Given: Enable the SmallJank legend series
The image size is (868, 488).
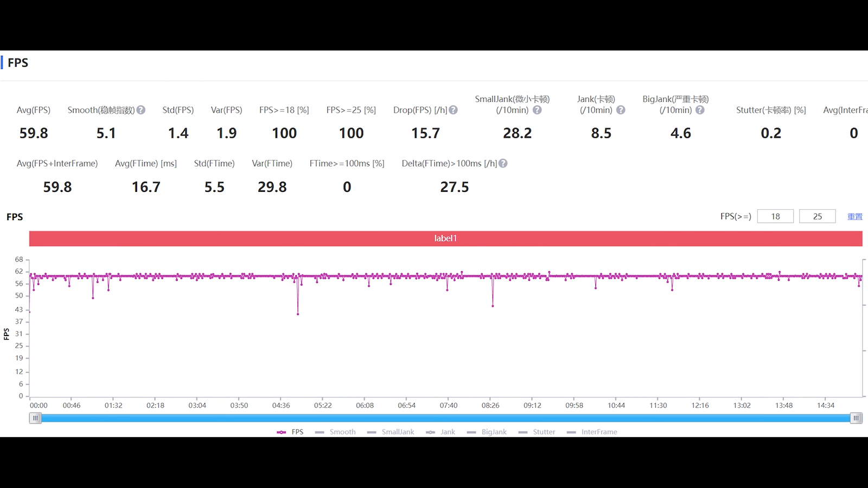Looking at the screenshot, I should click(391, 432).
